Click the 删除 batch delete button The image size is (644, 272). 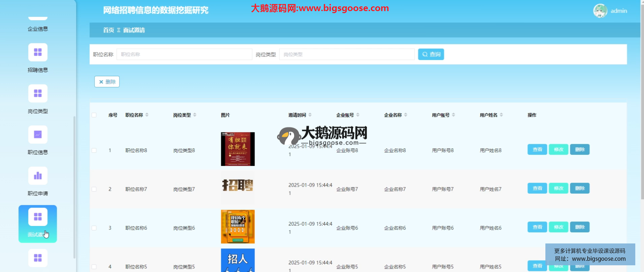[107, 82]
